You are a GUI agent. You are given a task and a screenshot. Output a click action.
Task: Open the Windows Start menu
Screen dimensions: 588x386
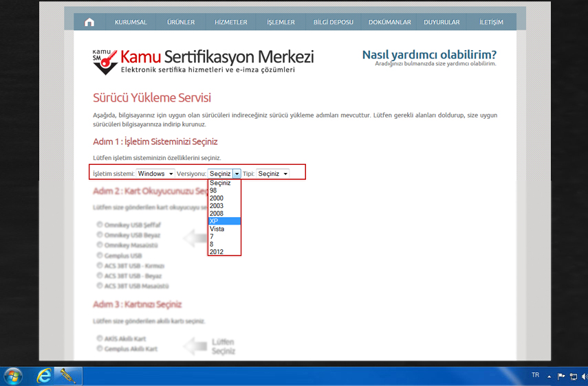(12, 376)
